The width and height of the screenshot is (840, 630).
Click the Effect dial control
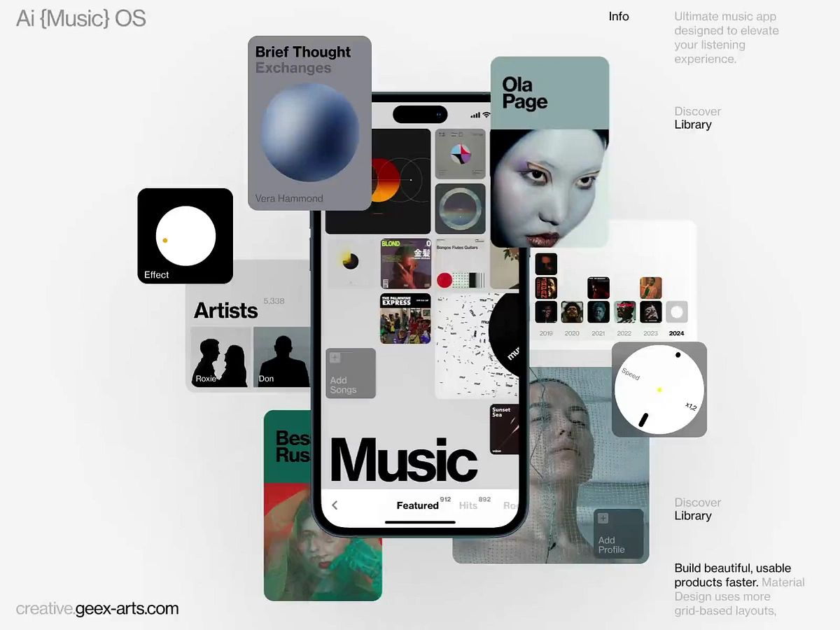coord(185,236)
